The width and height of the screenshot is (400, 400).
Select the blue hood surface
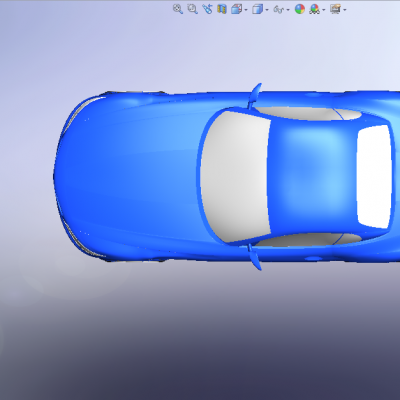point(133,177)
